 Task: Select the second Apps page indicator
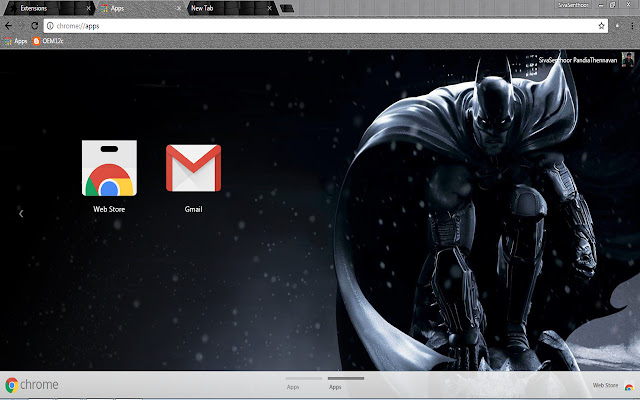(x=345, y=383)
